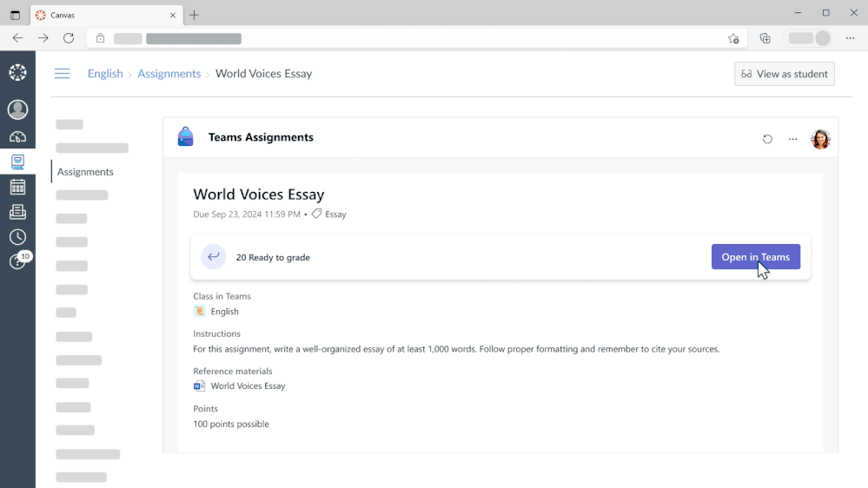Select Assignments in course navigation

pos(85,172)
